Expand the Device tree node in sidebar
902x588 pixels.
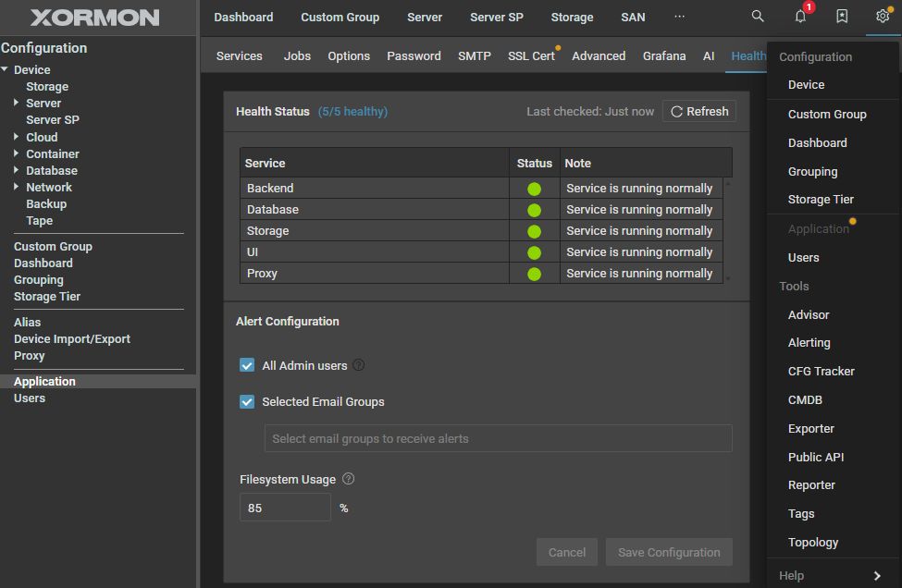[6, 70]
